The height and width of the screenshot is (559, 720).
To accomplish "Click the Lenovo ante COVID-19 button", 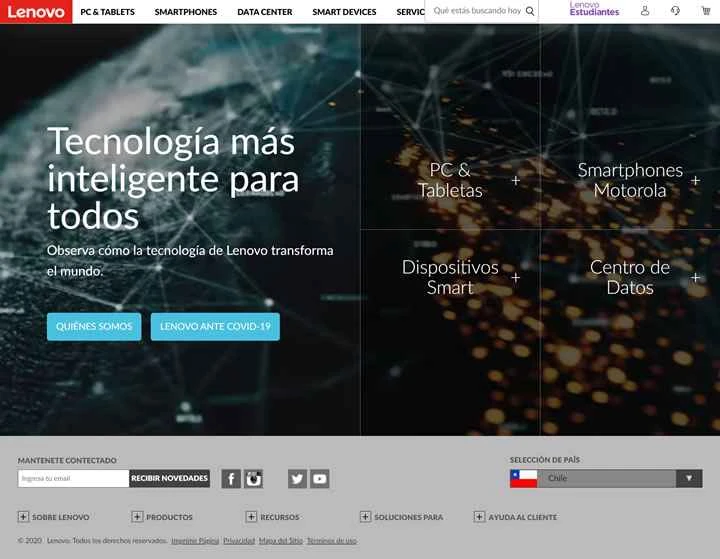I will pyautogui.click(x=215, y=327).
